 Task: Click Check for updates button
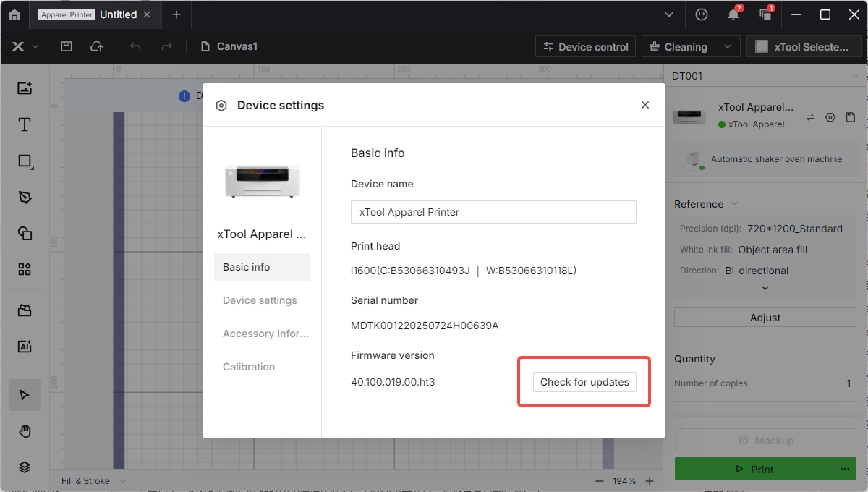tap(584, 382)
